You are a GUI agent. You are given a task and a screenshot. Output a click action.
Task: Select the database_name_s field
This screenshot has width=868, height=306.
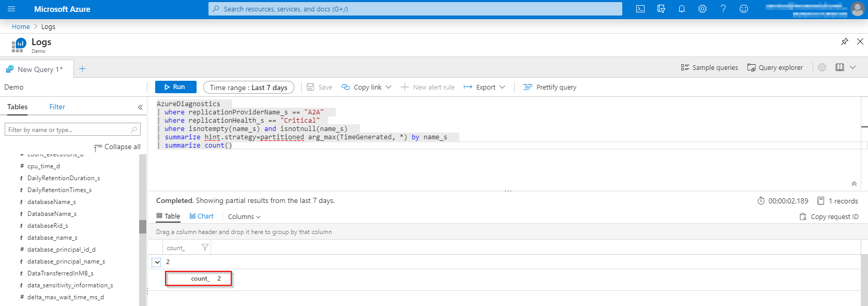52,238
